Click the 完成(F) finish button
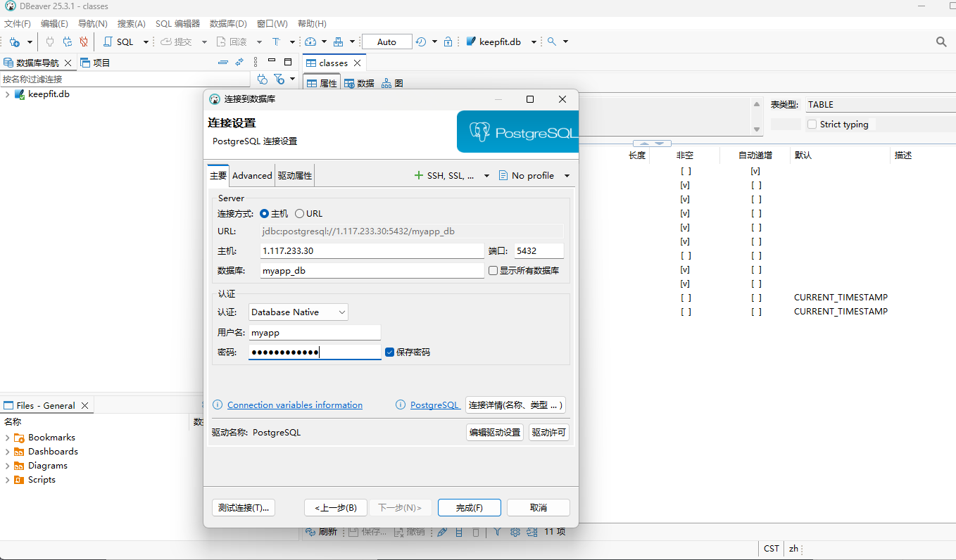The height and width of the screenshot is (560, 956). [469, 507]
